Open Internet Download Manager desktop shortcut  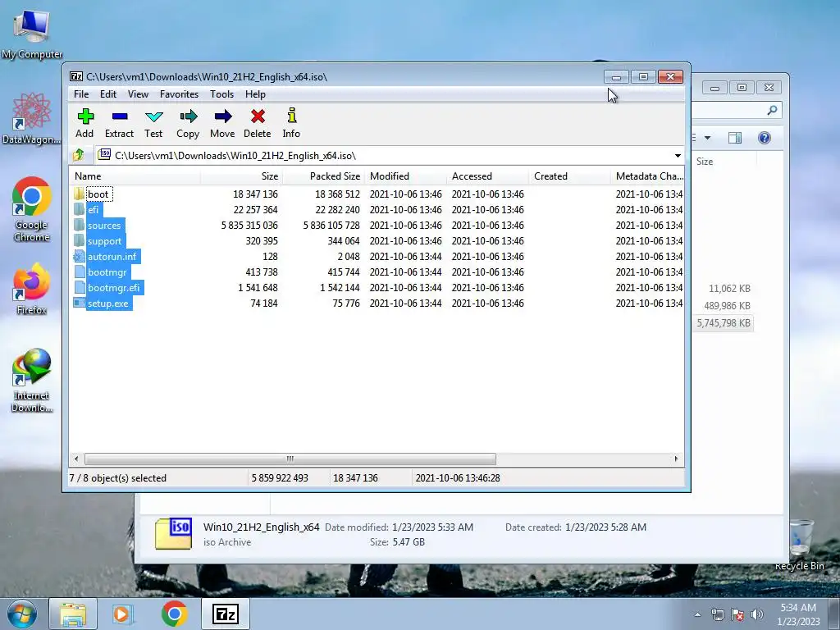pos(32,381)
